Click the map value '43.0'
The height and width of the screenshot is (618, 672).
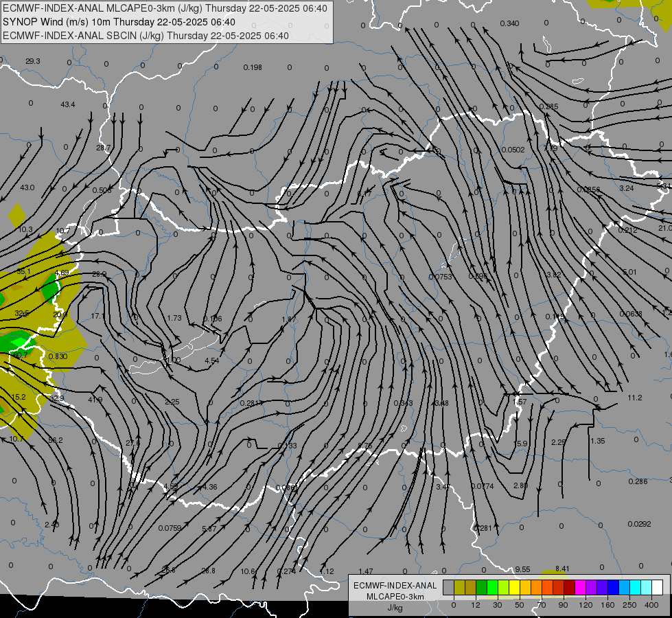pyautogui.click(x=27, y=187)
